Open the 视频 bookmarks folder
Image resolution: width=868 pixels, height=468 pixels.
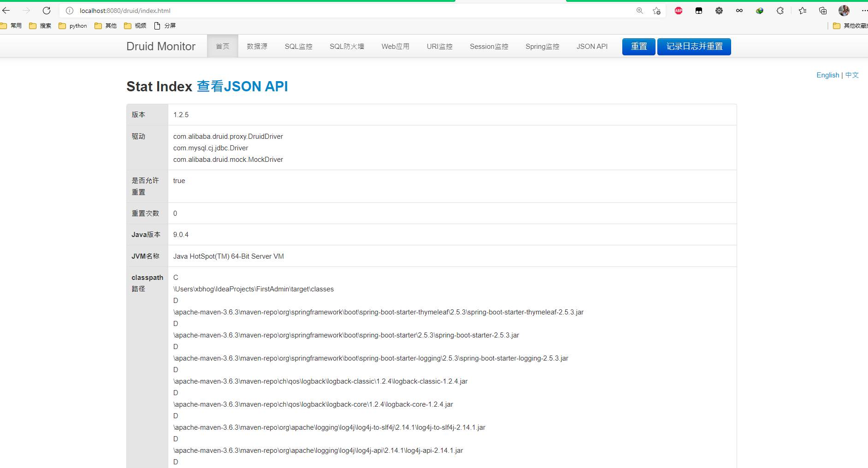pos(135,26)
